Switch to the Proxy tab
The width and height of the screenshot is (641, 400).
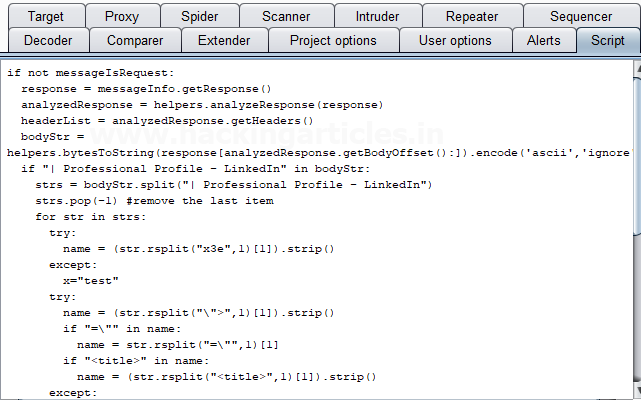point(122,16)
